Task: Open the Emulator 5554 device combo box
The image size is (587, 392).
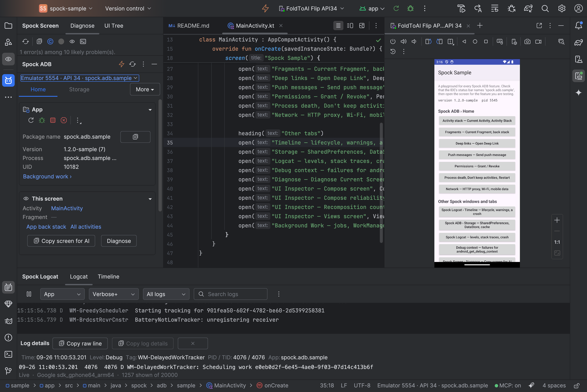Action: (x=80, y=78)
